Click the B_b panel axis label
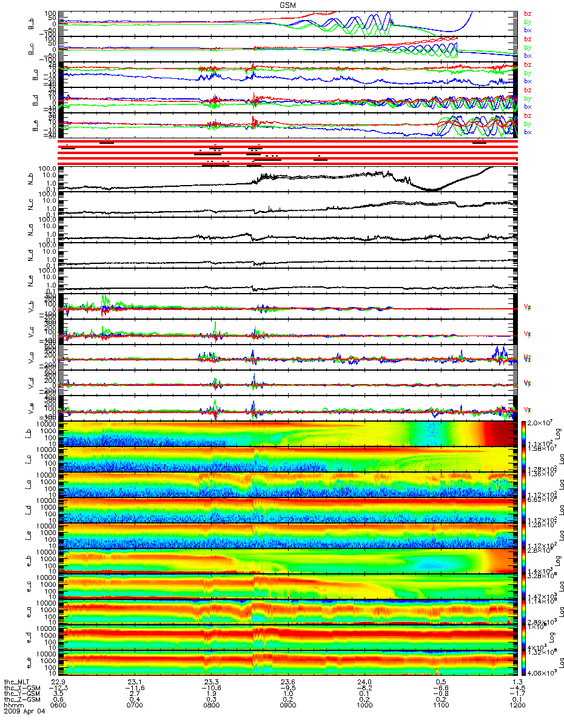 click(30, 24)
